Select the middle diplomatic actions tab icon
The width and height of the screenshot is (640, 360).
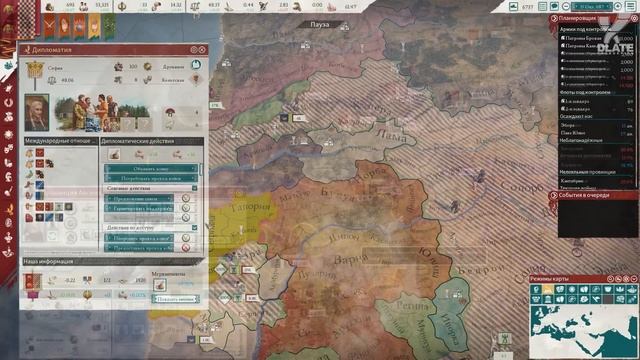coord(139,154)
